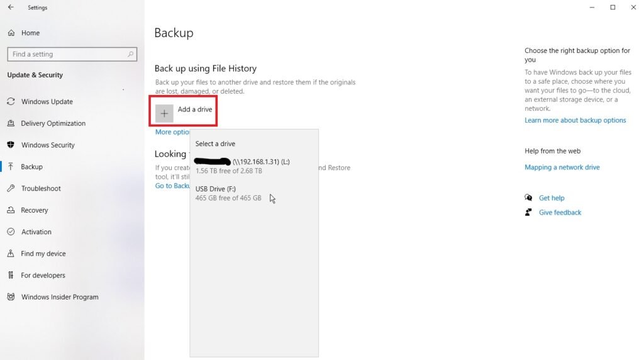Click the Troubleshoot wrench icon
The image size is (644, 360).
(x=11, y=188)
